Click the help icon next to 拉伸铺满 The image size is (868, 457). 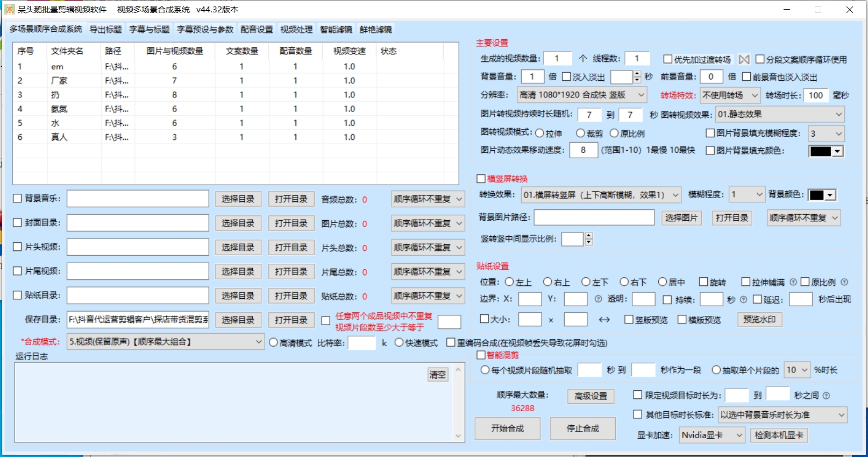(x=793, y=282)
